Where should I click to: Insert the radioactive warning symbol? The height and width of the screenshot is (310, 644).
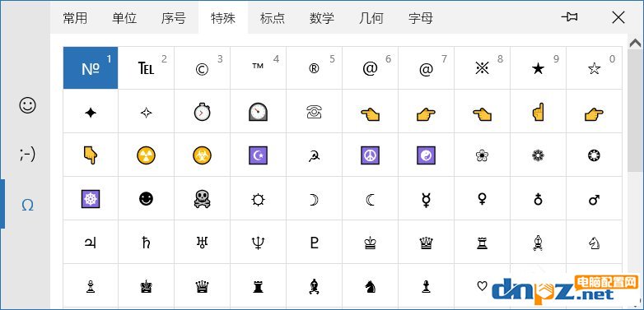tap(147, 155)
